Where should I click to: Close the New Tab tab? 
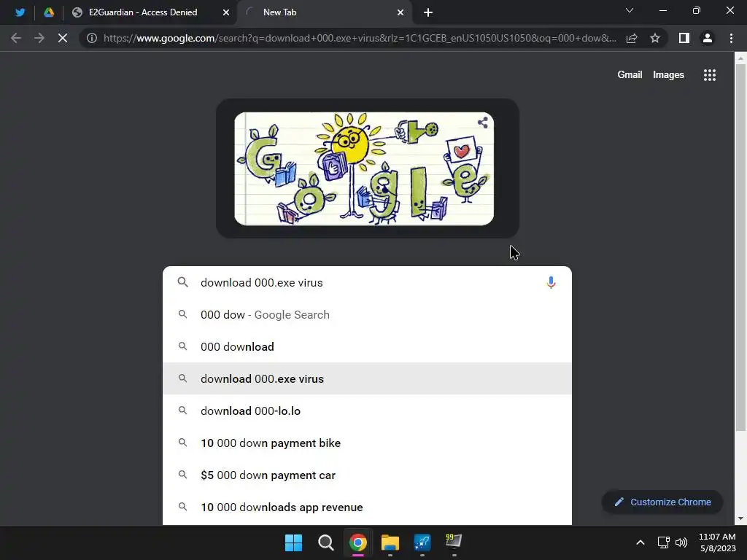400,13
